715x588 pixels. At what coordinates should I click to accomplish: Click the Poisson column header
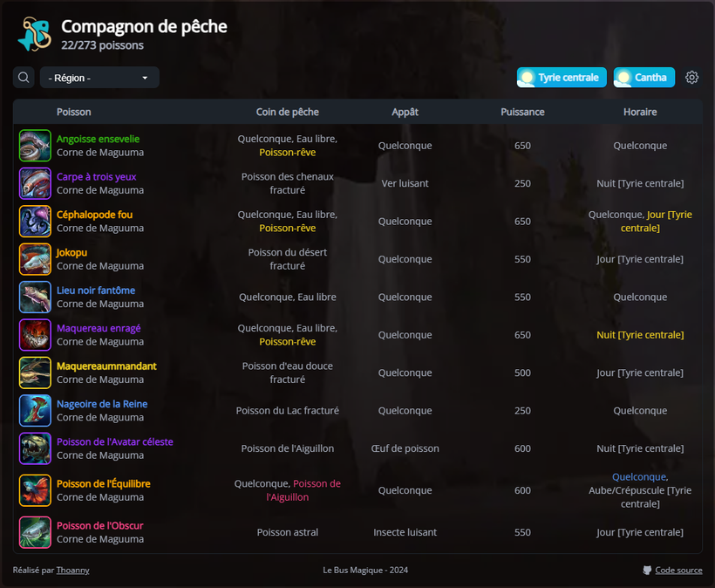(74, 113)
